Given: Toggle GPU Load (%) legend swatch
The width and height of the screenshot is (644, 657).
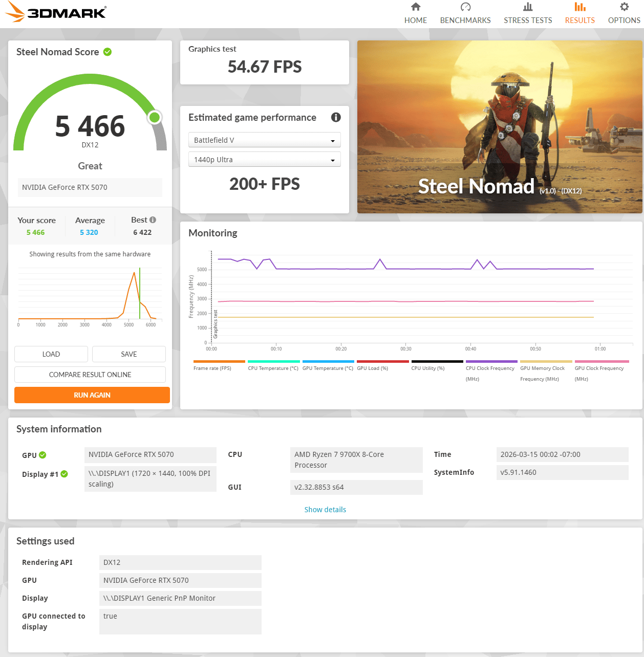Looking at the screenshot, I should (382, 361).
